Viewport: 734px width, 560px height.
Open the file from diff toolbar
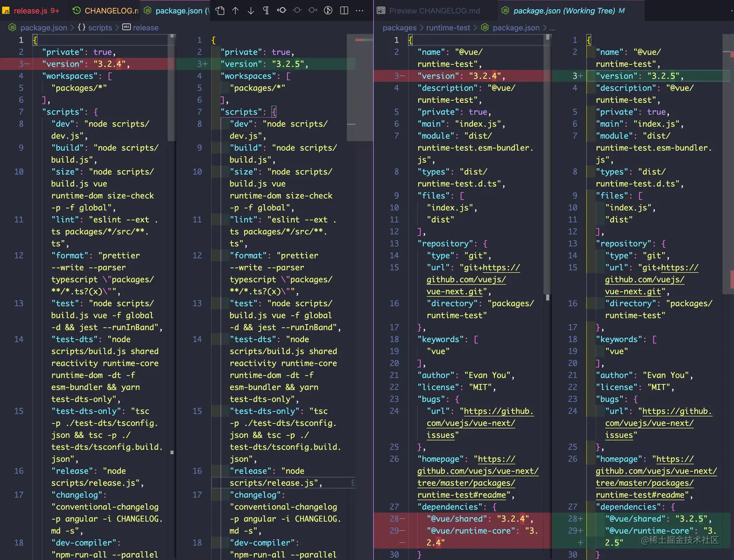click(x=220, y=11)
